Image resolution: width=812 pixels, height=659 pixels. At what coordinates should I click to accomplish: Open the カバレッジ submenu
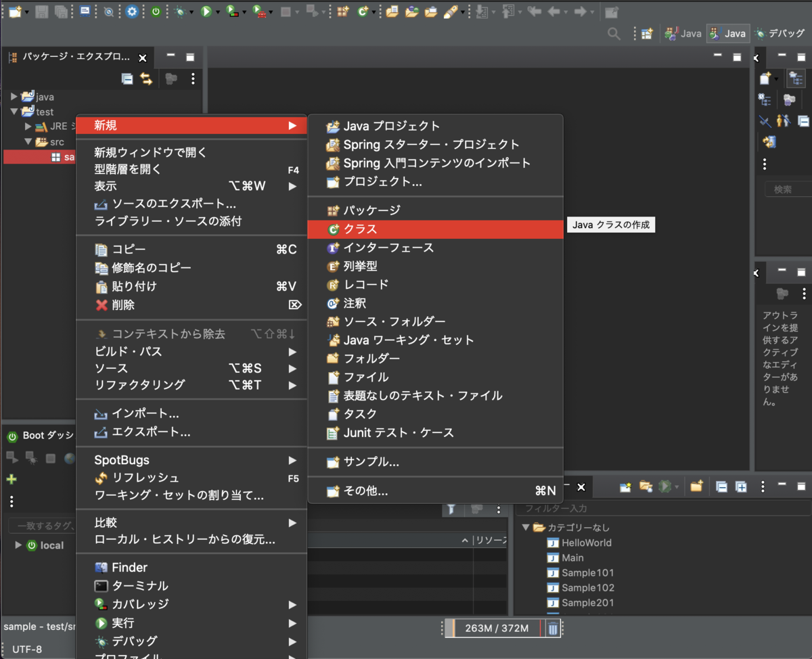(x=191, y=604)
